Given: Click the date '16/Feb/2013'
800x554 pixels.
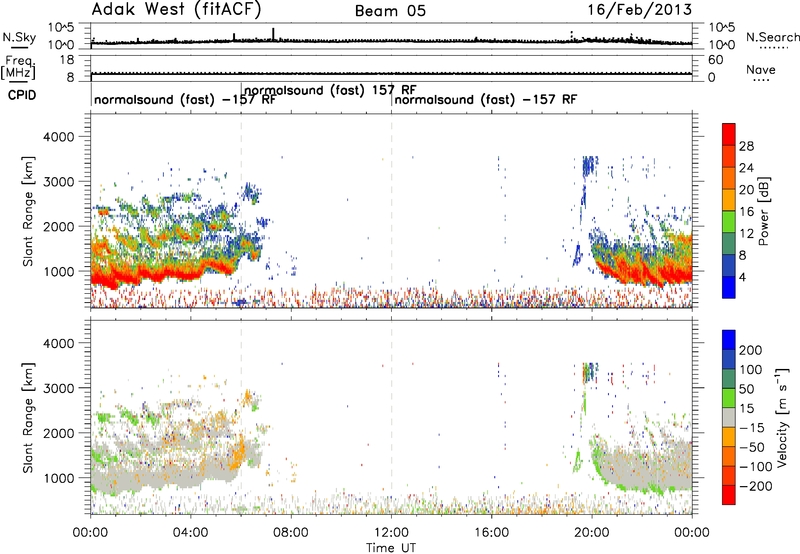Looking at the screenshot, I should pyautogui.click(x=639, y=10).
